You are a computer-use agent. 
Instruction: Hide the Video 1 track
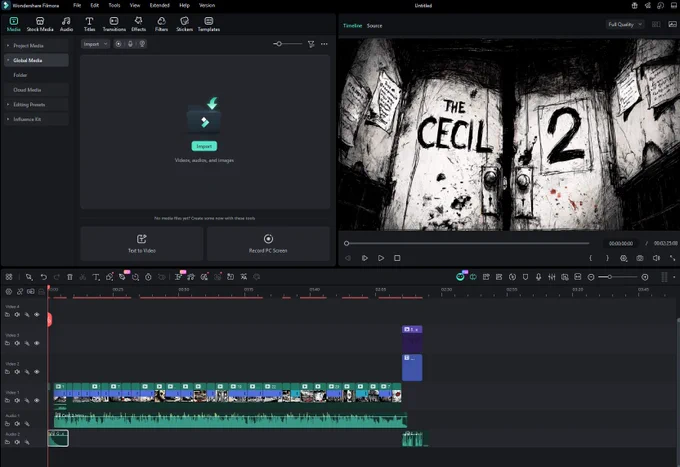(37, 401)
